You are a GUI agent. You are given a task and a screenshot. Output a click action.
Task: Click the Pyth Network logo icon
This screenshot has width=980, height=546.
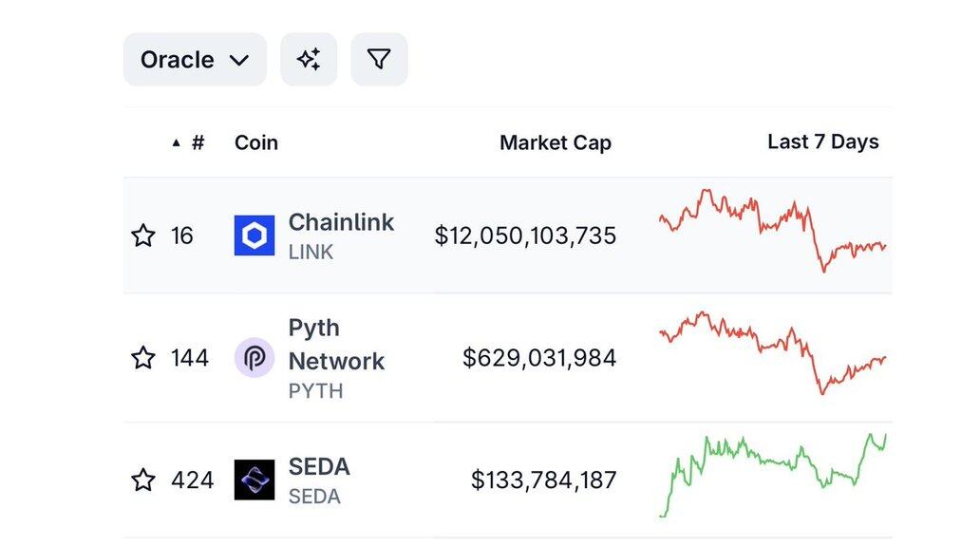pyautogui.click(x=254, y=358)
